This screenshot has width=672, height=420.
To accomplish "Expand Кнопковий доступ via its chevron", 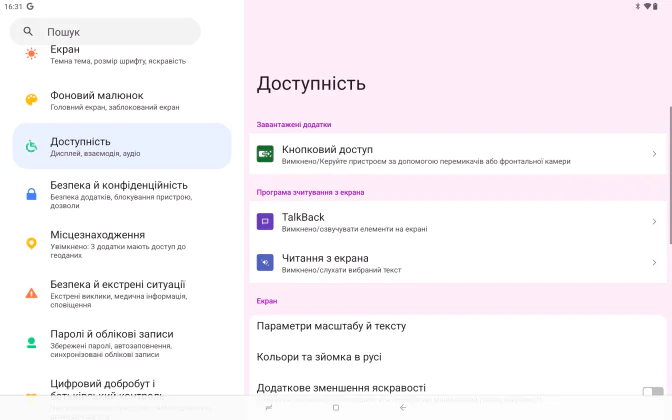I will (x=654, y=154).
